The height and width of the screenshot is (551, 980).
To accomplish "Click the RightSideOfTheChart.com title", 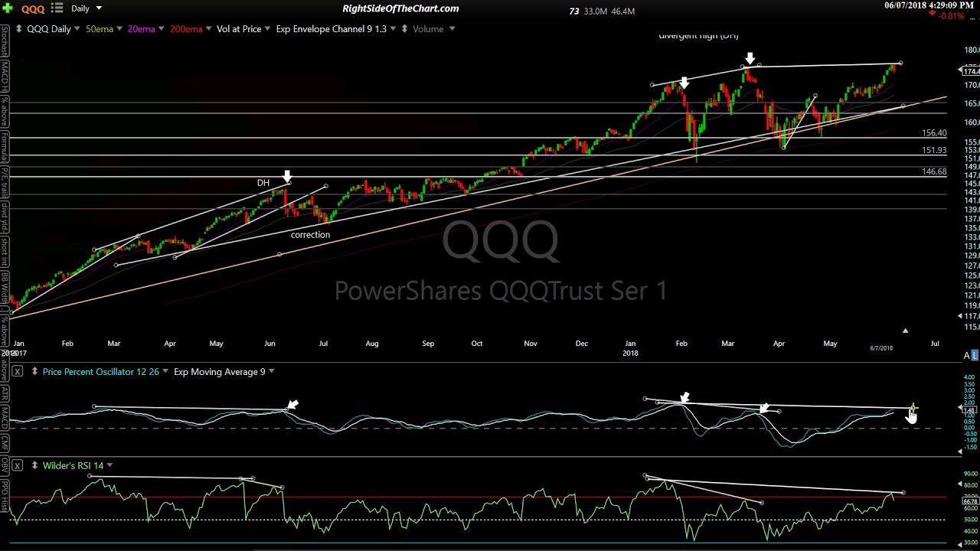I will click(x=400, y=8).
